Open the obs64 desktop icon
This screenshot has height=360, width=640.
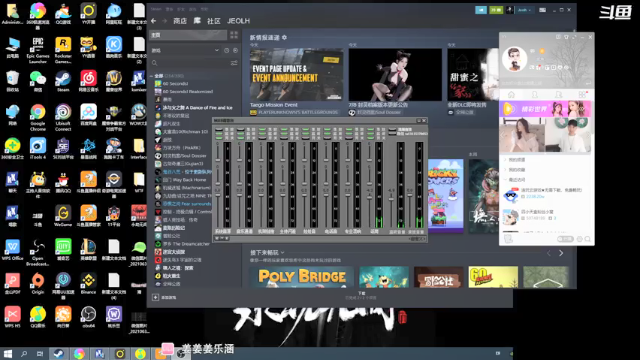(88, 317)
